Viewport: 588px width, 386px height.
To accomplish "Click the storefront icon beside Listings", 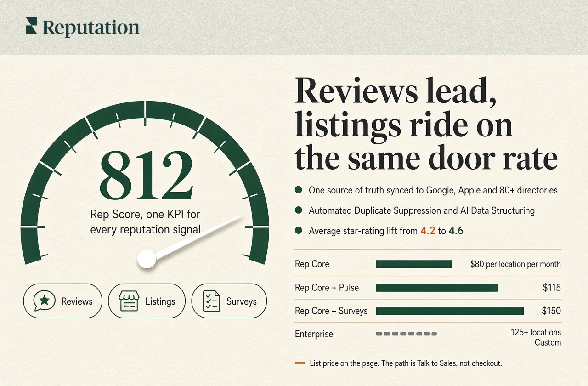I will [x=129, y=301].
